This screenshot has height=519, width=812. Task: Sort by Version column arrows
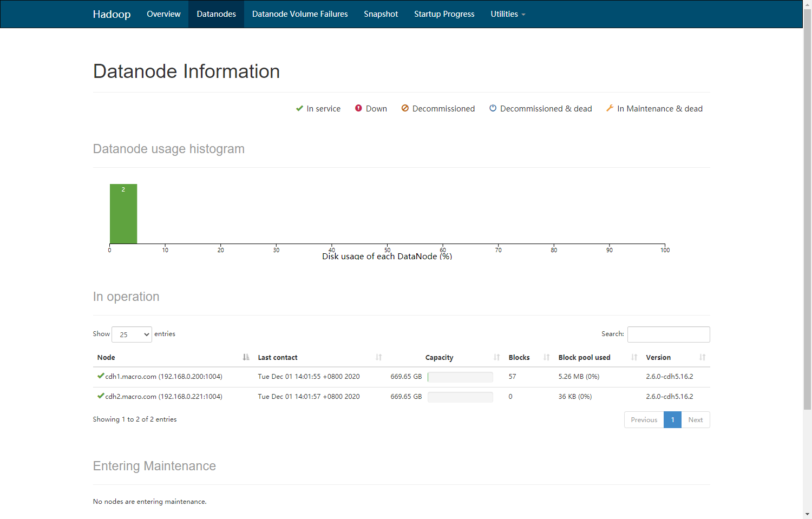click(702, 357)
